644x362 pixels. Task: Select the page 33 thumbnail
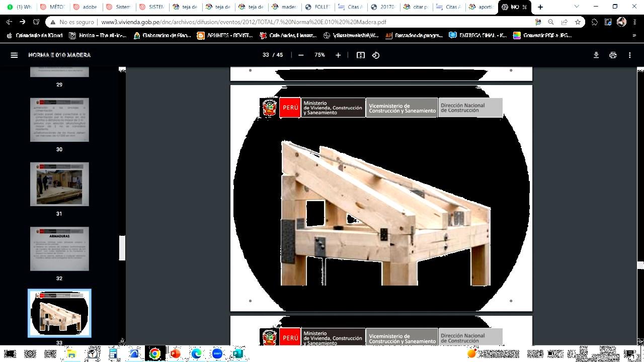pyautogui.click(x=59, y=313)
